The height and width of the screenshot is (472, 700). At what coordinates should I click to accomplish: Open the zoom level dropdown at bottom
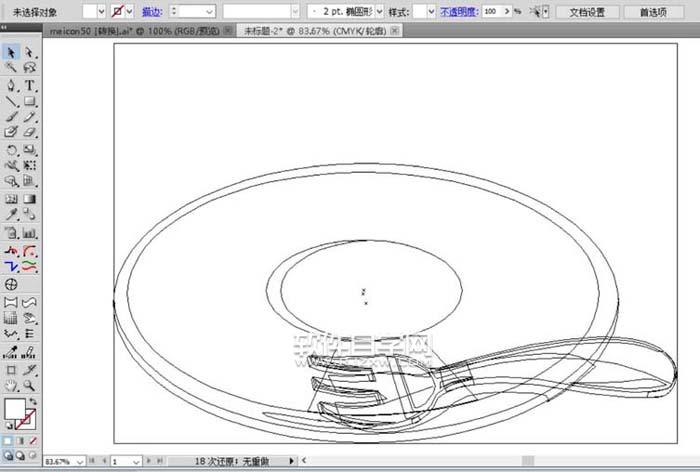tap(79, 461)
